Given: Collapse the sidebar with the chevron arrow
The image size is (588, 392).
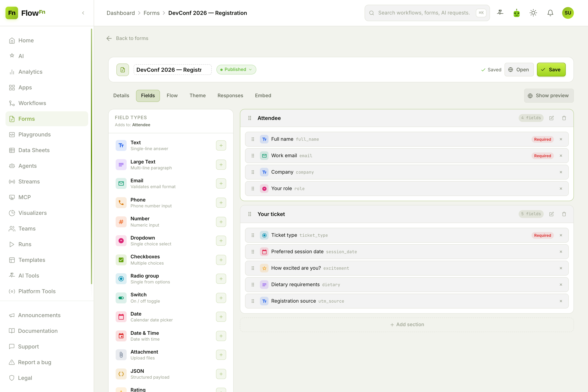Looking at the screenshot, I should 83,13.
